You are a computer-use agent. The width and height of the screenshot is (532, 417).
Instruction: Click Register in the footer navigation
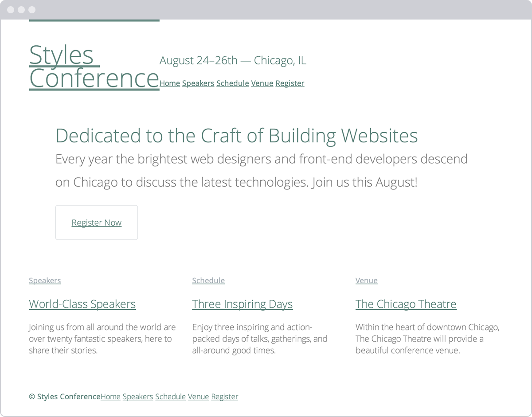pyautogui.click(x=224, y=397)
